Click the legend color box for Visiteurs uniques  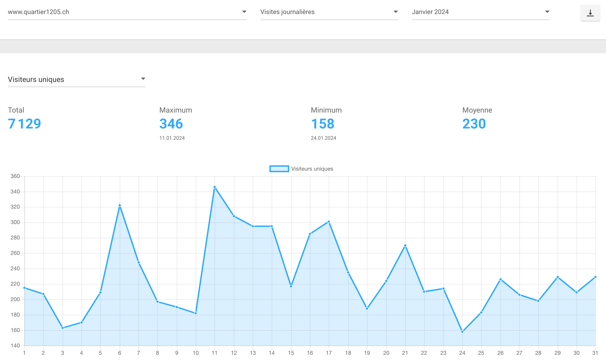coord(279,169)
